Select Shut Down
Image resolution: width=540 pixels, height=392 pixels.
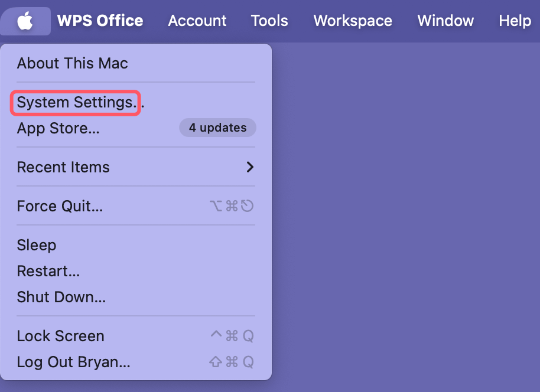61,297
